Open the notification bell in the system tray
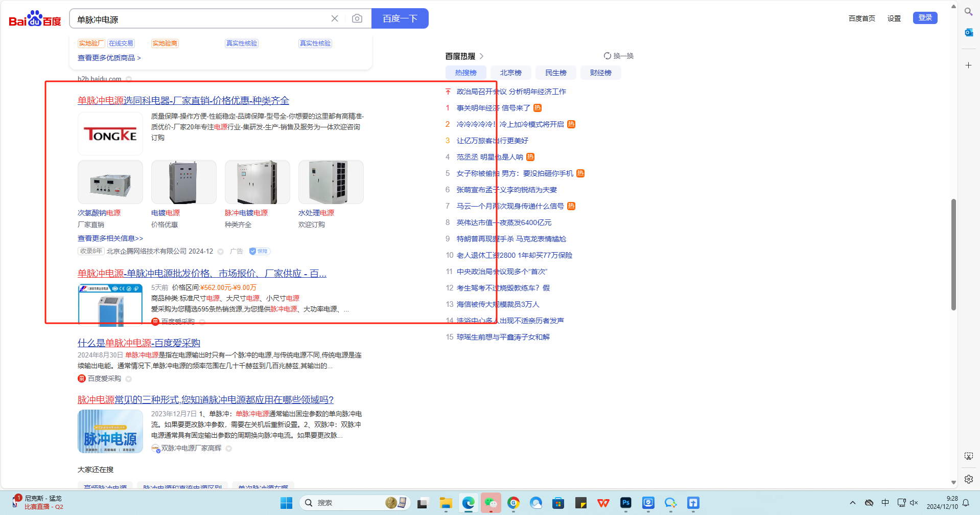 (966, 503)
